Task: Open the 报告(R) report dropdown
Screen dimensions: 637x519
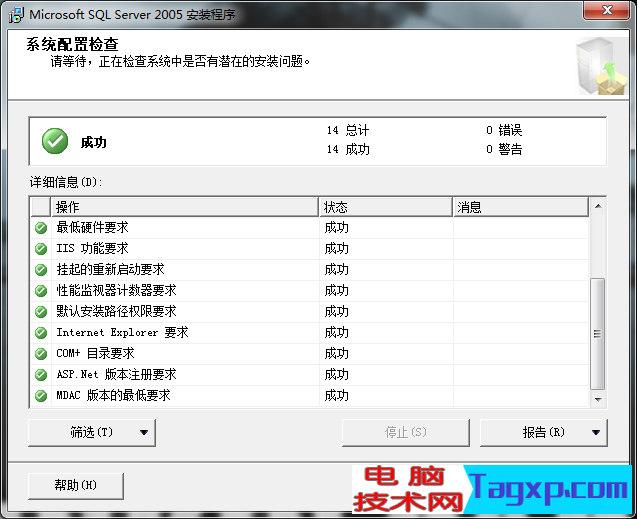Action: click(x=544, y=432)
